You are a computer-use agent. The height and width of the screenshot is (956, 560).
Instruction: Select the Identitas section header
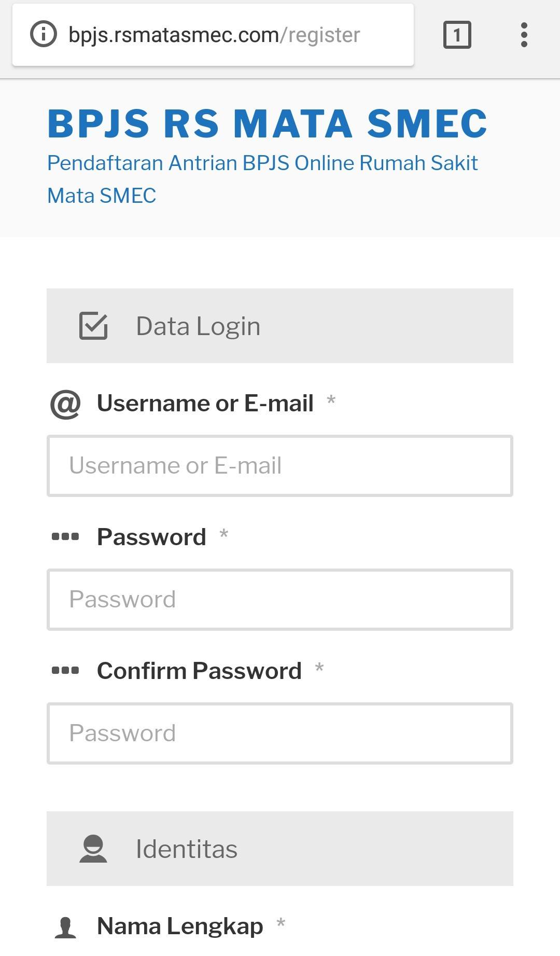tap(280, 849)
